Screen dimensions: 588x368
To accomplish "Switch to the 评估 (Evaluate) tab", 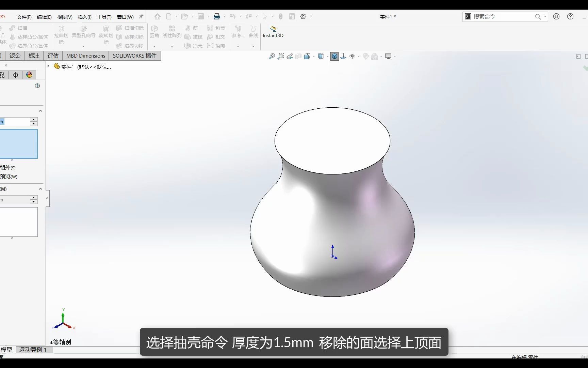I will 53,56.
